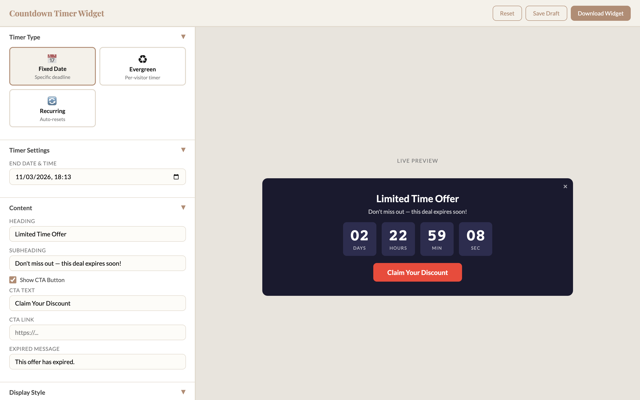Click Claim Your Discount in the preview
This screenshot has height=400, width=640.
tap(417, 272)
